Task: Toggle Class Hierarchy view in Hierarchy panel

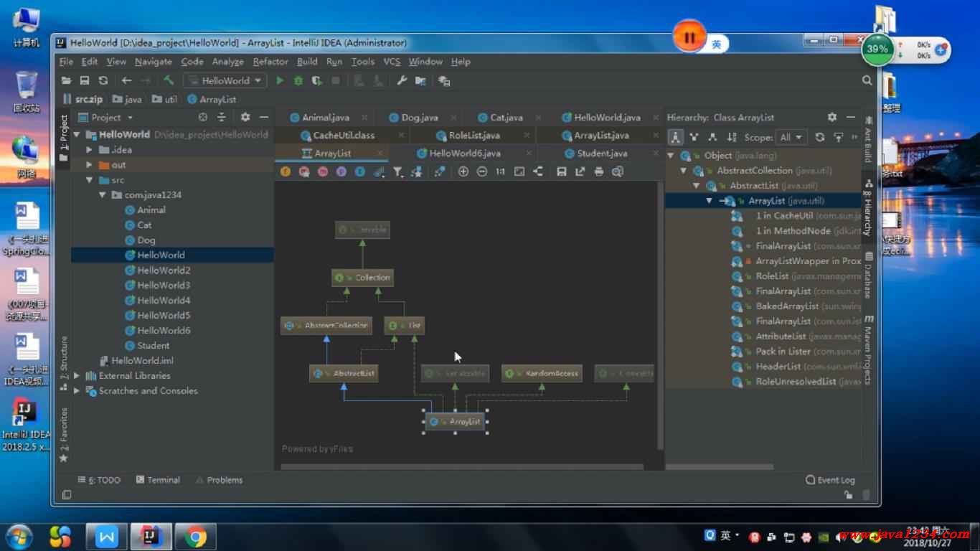Action: click(x=675, y=137)
